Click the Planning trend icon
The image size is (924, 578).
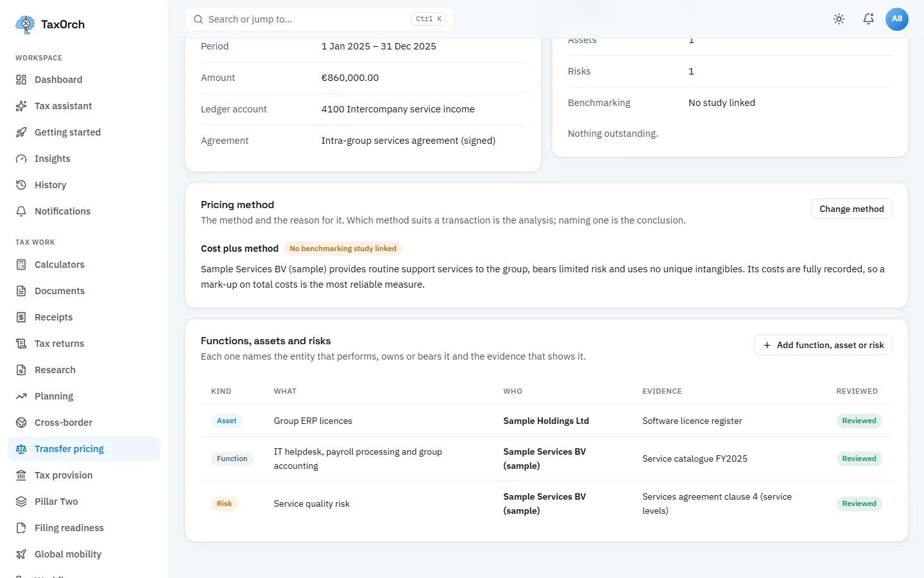tap(21, 396)
